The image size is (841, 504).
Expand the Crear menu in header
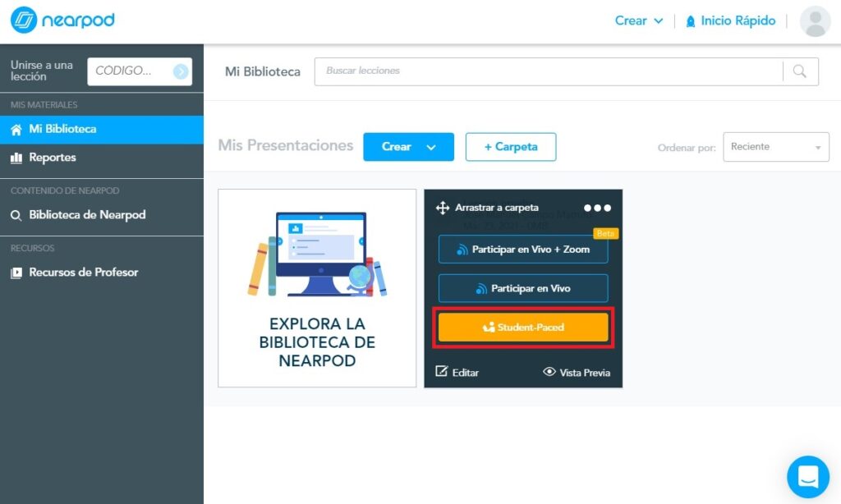click(638, 21)
